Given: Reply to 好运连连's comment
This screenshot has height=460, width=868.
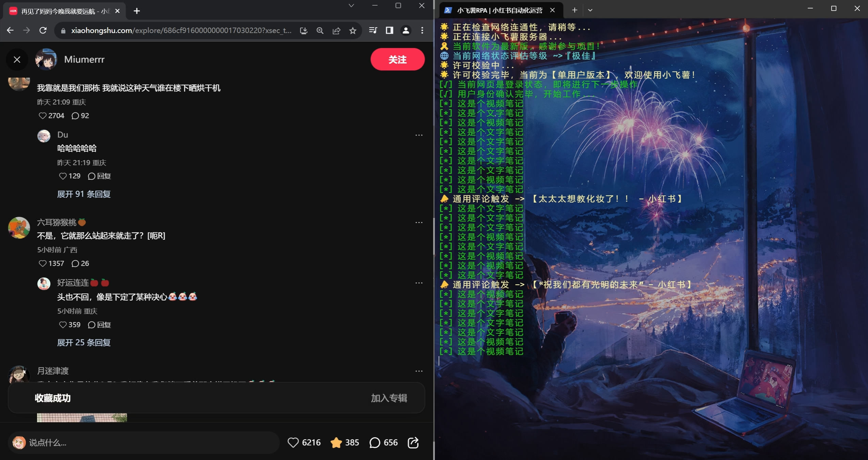Looking at the screenshot, I should pos(99,325).
